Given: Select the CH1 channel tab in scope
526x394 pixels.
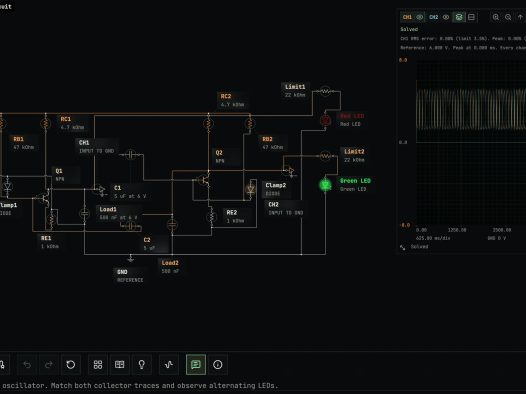Looking at the screenshot, I should point(407,17).
